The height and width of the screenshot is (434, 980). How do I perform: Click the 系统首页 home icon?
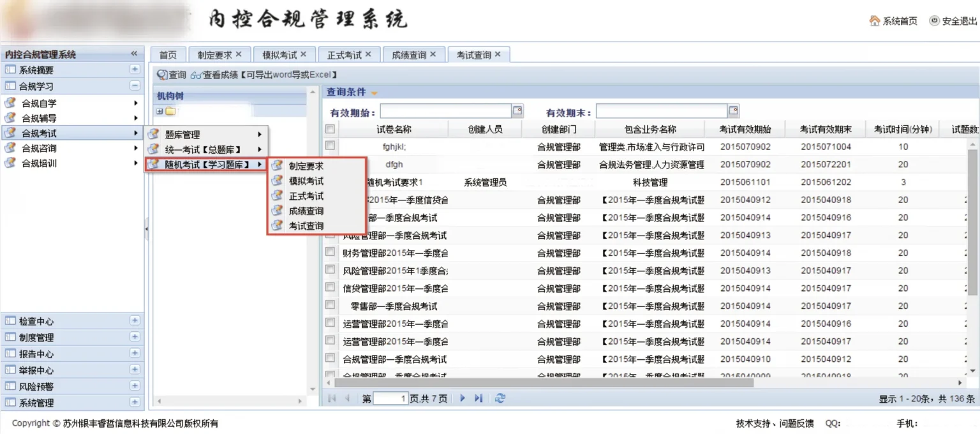pyautogui.click(x=874, y=21)
